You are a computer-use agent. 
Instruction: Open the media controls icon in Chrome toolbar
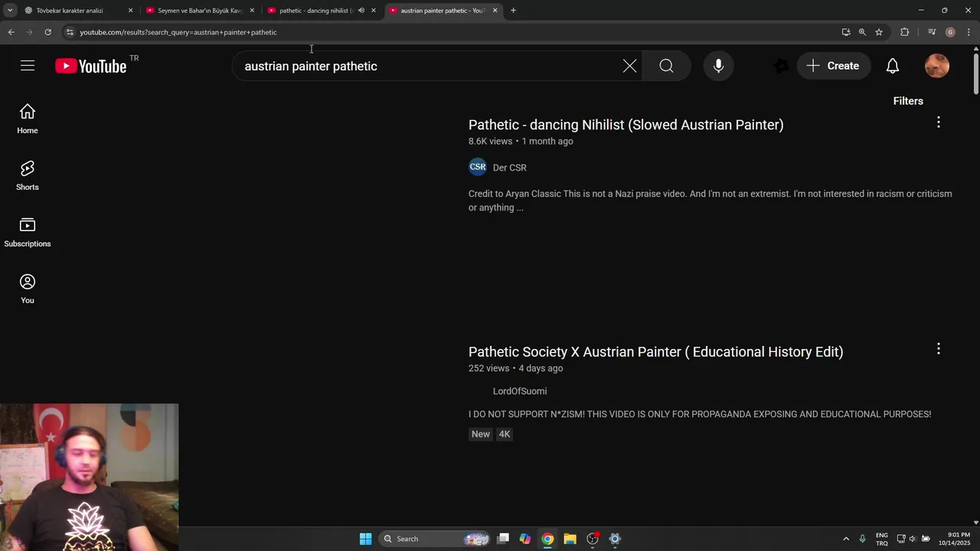coord(931,32)
